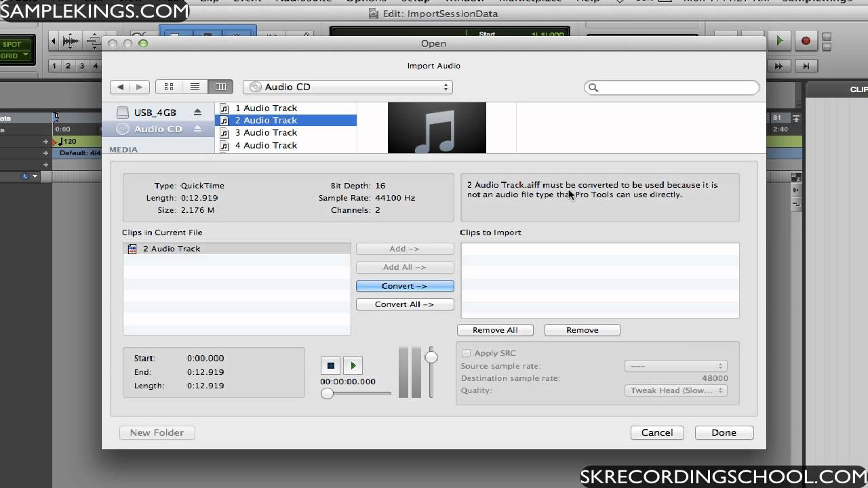Viewport: 868px width, 488px height.
Task: Switch file browser to icon view
Action: pos(169,87)
